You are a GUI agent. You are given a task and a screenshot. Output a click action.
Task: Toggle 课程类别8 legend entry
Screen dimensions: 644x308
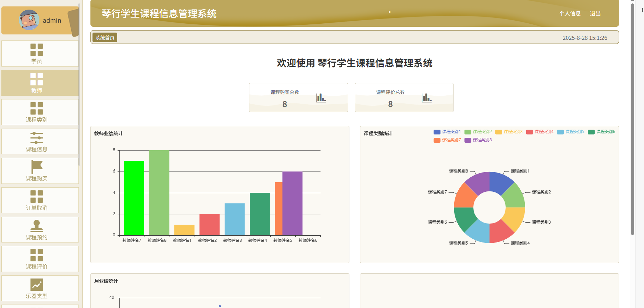click(478, 140)
